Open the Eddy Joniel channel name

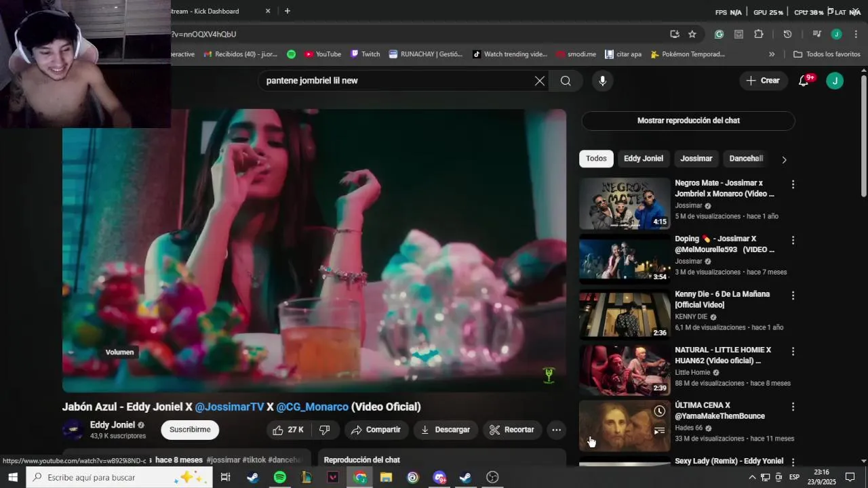point(113,425)
